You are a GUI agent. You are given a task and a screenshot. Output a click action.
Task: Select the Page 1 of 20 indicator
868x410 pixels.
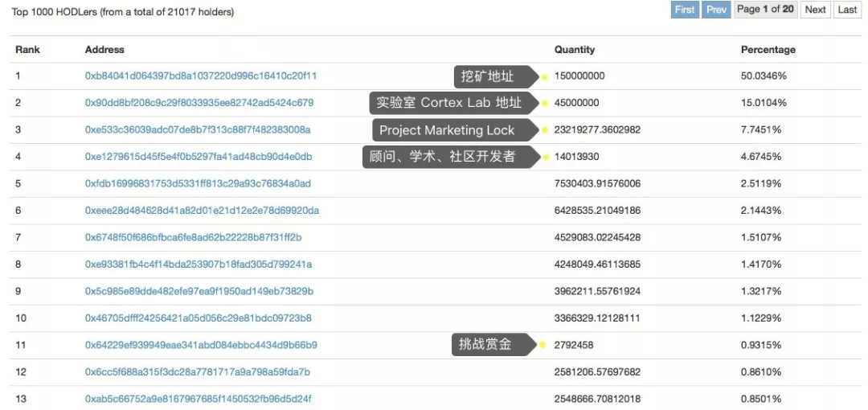pos(766,10)
